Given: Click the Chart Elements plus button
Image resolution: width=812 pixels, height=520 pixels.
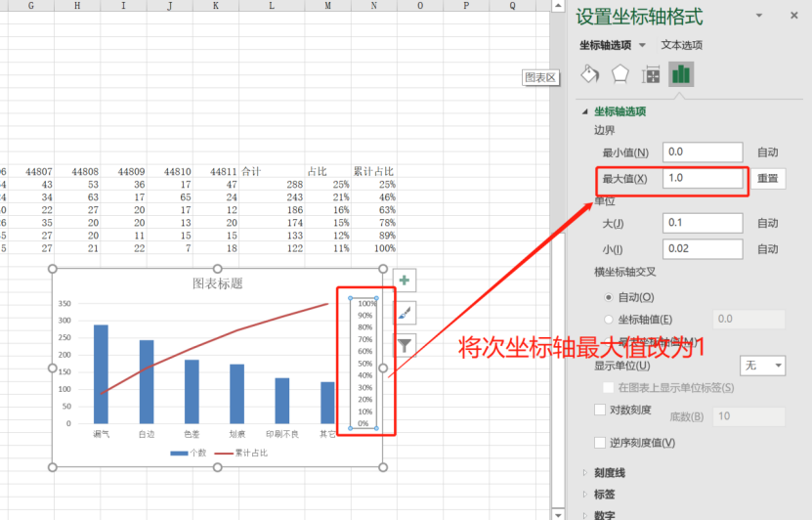Looking at the screenshot, I should [405, 281].
